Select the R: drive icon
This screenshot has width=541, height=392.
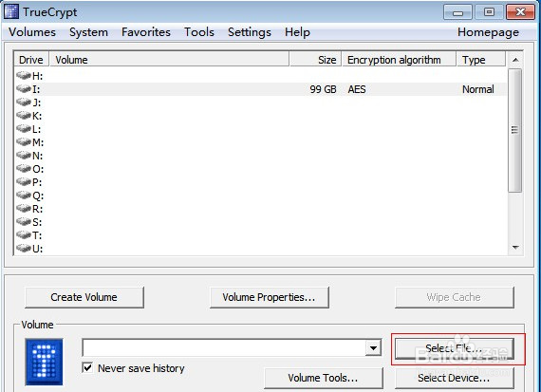[24, 209]
